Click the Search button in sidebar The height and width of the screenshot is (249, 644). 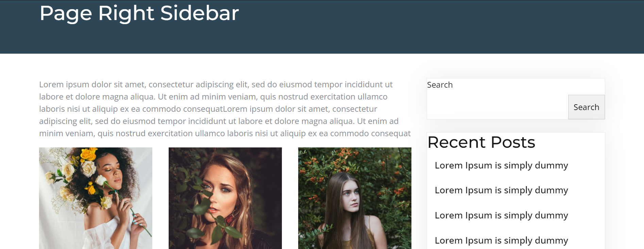[586, 107]
